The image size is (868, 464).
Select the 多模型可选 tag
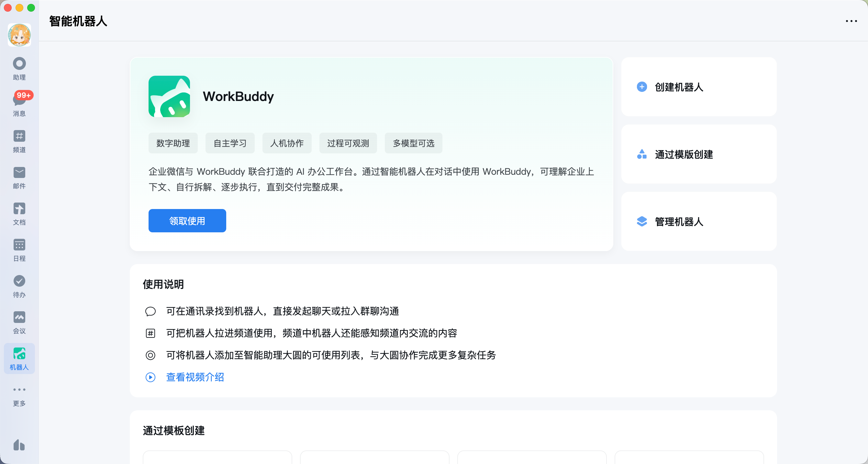pyautogui.click(x=413, y=143)
